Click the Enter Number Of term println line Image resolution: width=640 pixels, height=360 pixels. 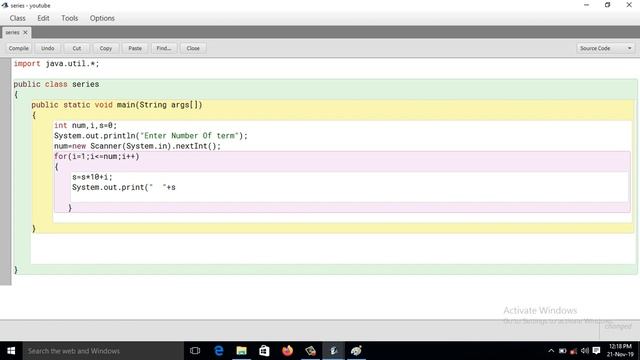[151, 136]
